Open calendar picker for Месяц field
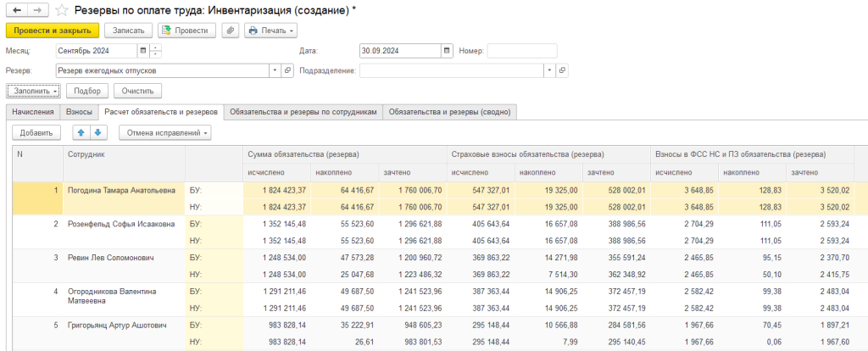The height and width of the screenshot is (351, 868). pos(142,51)
